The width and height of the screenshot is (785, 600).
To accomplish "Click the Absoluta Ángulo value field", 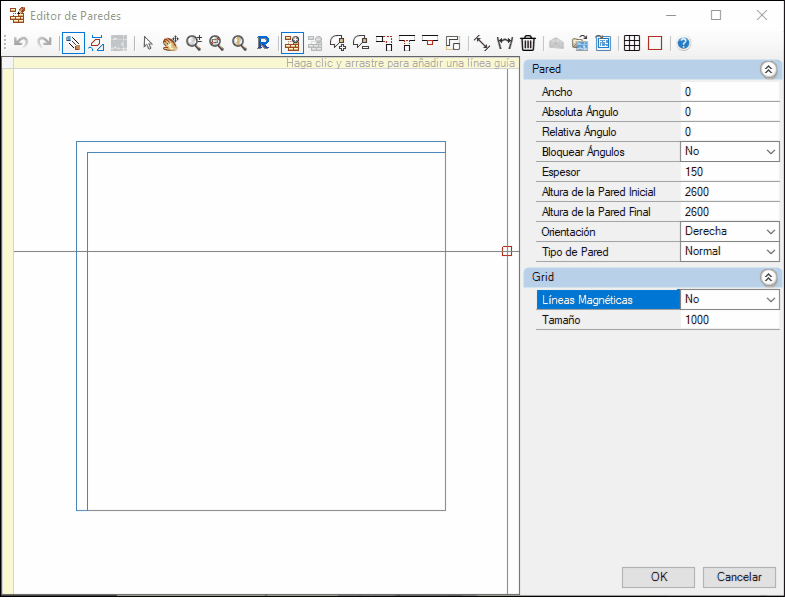I will pyautogui.click(x=729, y=112).
